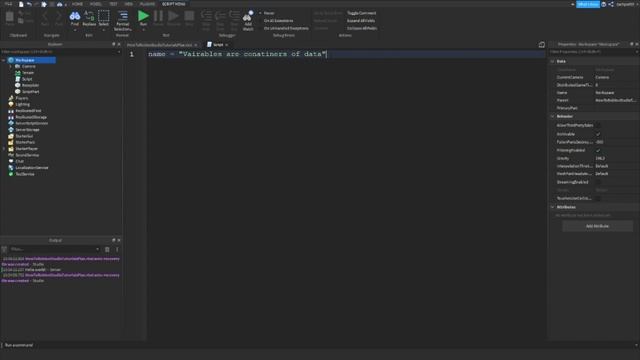Click the script editor pop-out icon
Viewport: 640px width, 360px height.
pos(542,44)
